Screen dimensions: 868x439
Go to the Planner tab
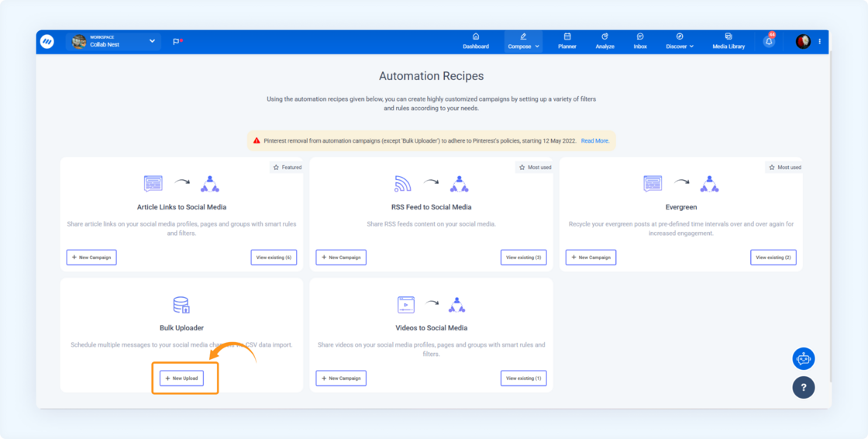[x=567, y=41]
